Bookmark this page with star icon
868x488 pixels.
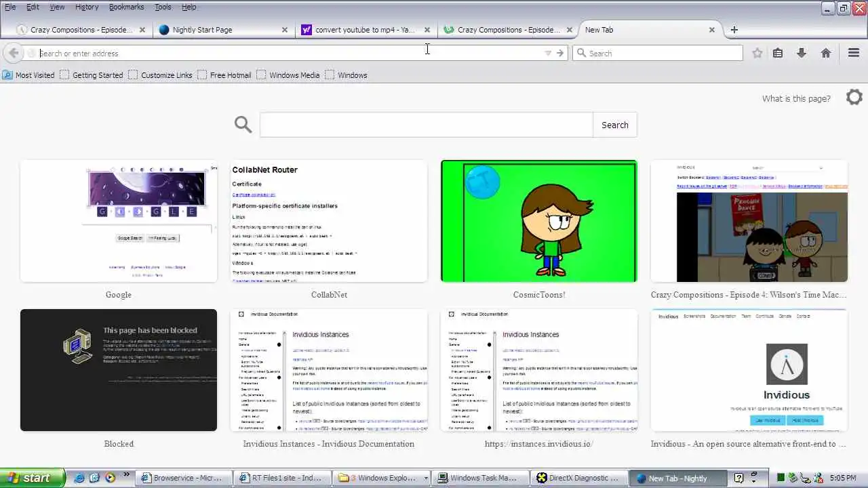pos(757,53)
